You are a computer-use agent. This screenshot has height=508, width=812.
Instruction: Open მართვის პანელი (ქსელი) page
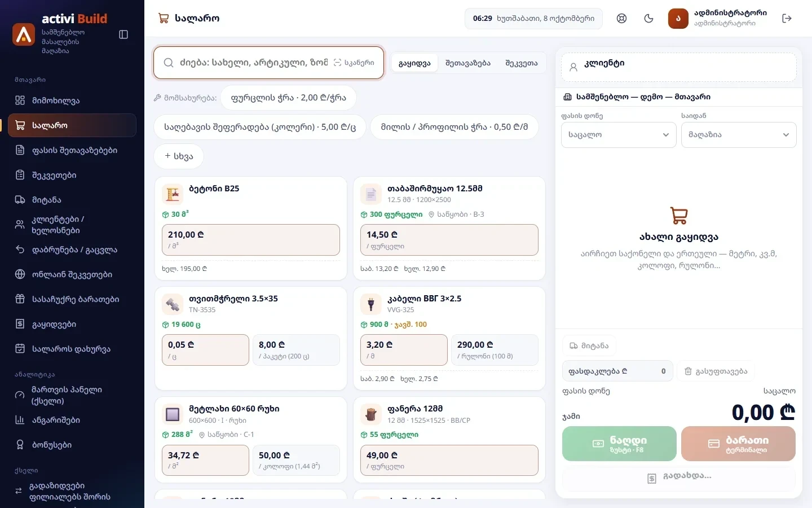pyautogui.click(x=72, y=395)
